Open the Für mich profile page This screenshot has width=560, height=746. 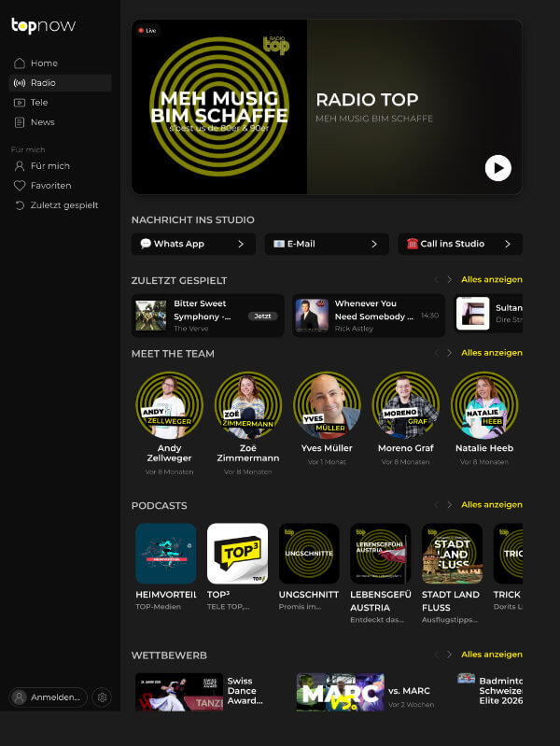pos(49,166)
